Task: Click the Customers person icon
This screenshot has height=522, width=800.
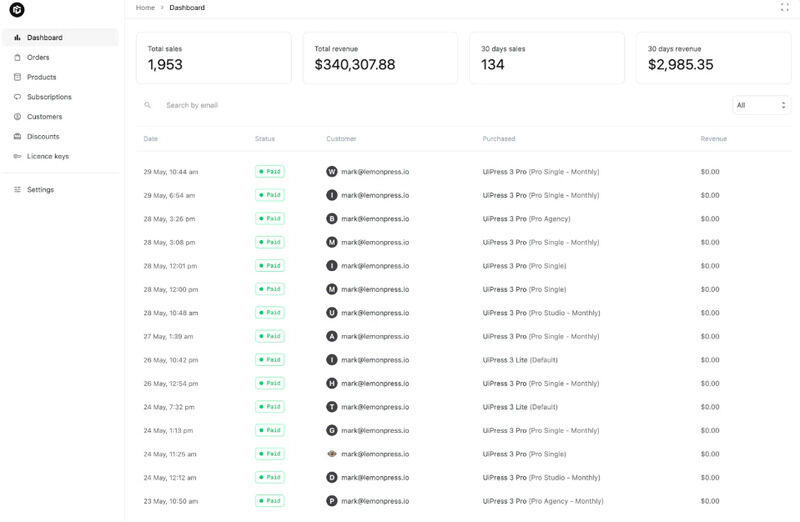Action: point(17,116)
